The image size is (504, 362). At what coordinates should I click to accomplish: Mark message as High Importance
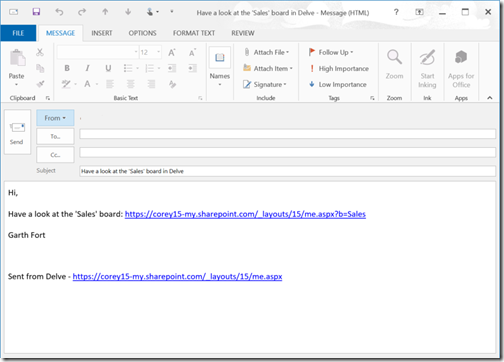tap(339, 68)
